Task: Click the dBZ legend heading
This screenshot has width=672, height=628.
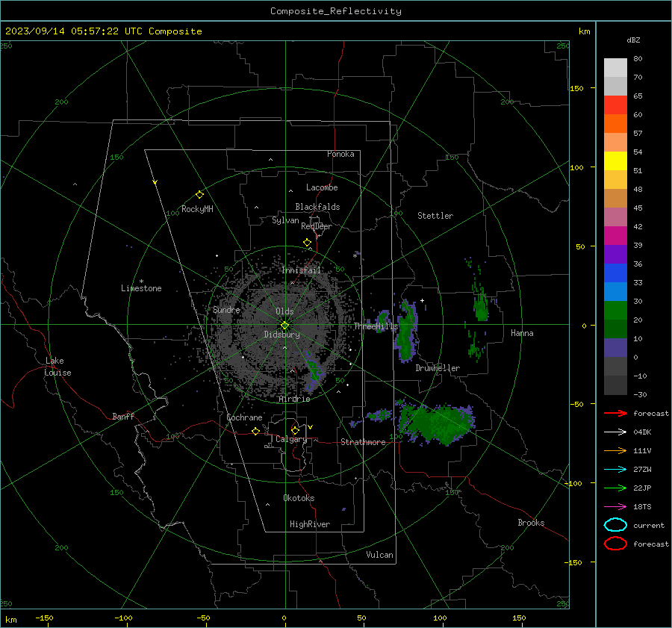Action: coord(633,40)
